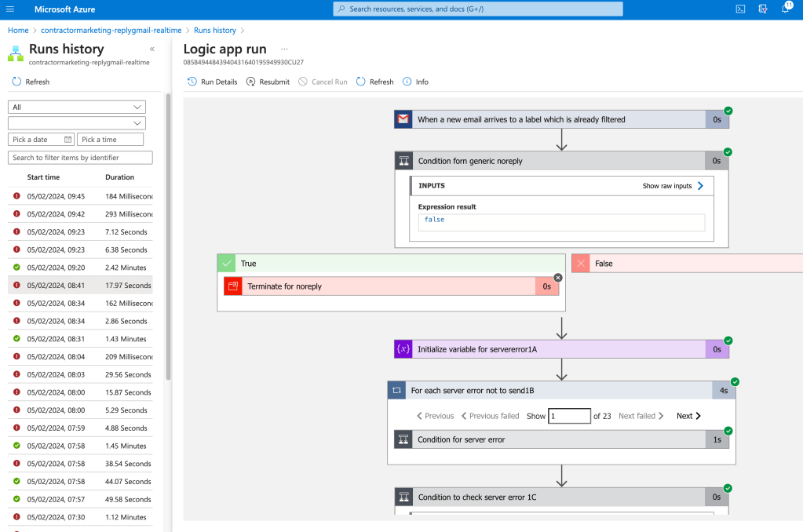803x532 pixels.
Task: Click the condition icon on generic noreply
Action: tap(404, 161)
